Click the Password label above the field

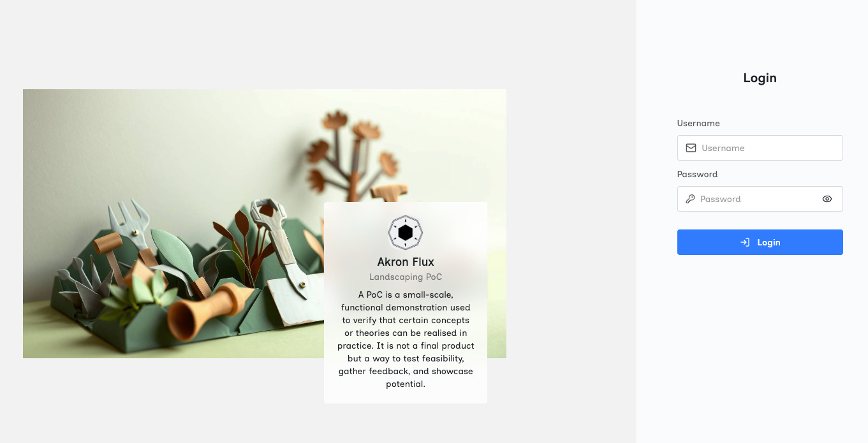tap(697, 174)
